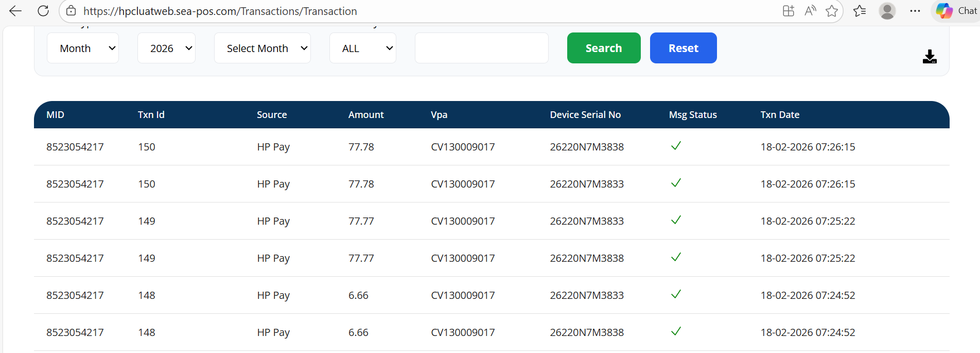Click the download transactions icon
Image resolution: width=980 pixels, height=353 pixels.
929,57
